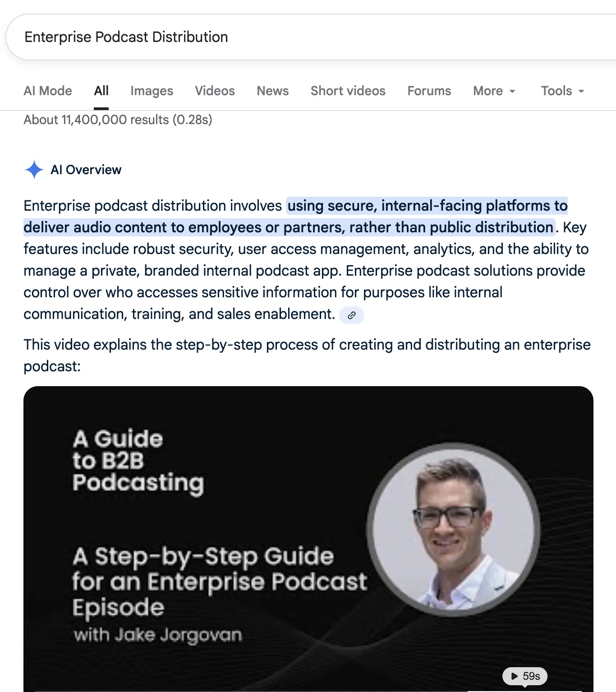Play the B2B Podcasting video thumbnail
Screen dimensions: 616x692
[x=308, y=539]
